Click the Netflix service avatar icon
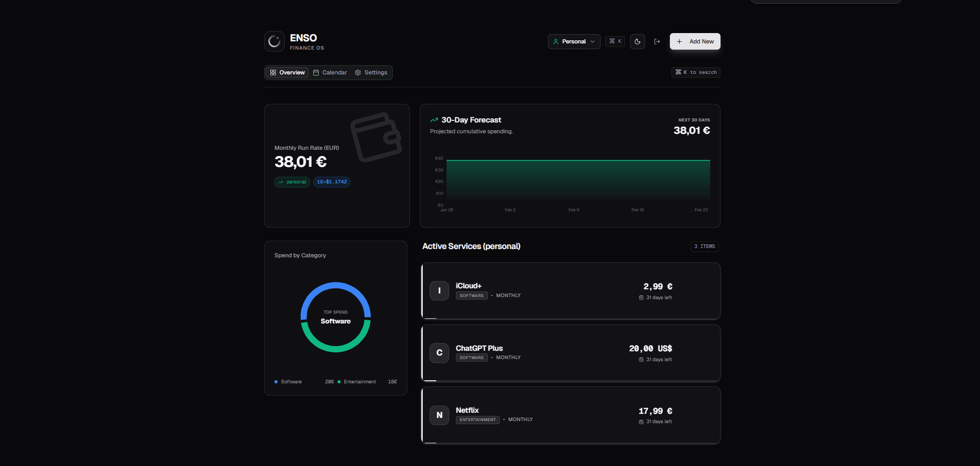Image resolution: width=980 pixels, height=466 pixels. (439, 415)
